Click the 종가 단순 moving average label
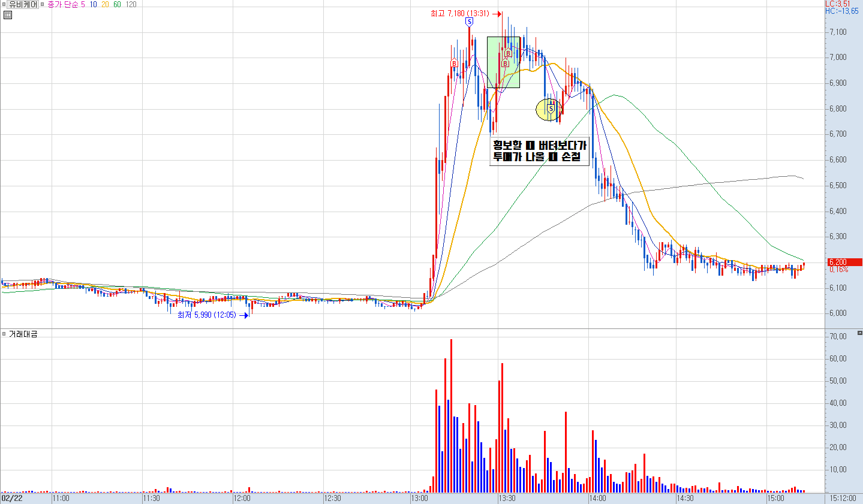This screenshot has height=504, width=863. click(x=62, y=4)
